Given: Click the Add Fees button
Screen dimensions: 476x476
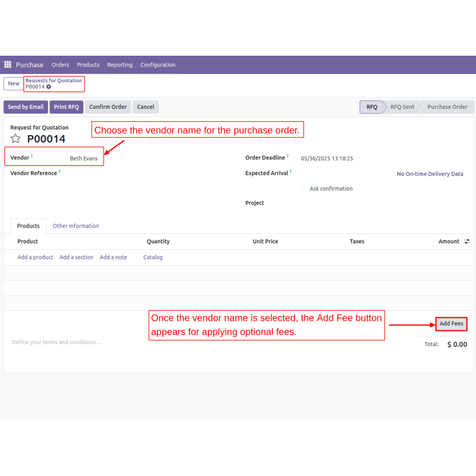Looking at the screenshot, I should (x=451, y=324).
